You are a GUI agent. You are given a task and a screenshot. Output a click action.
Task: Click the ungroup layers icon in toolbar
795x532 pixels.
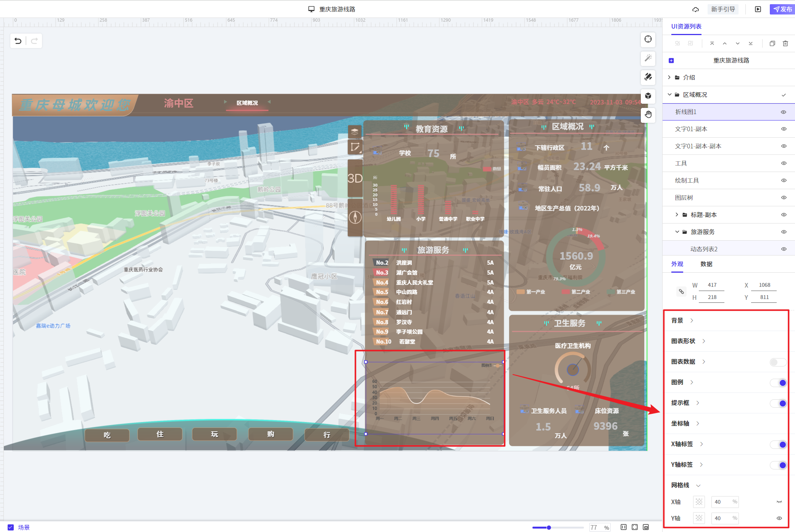pyautogui.click(x=690, y=43)
